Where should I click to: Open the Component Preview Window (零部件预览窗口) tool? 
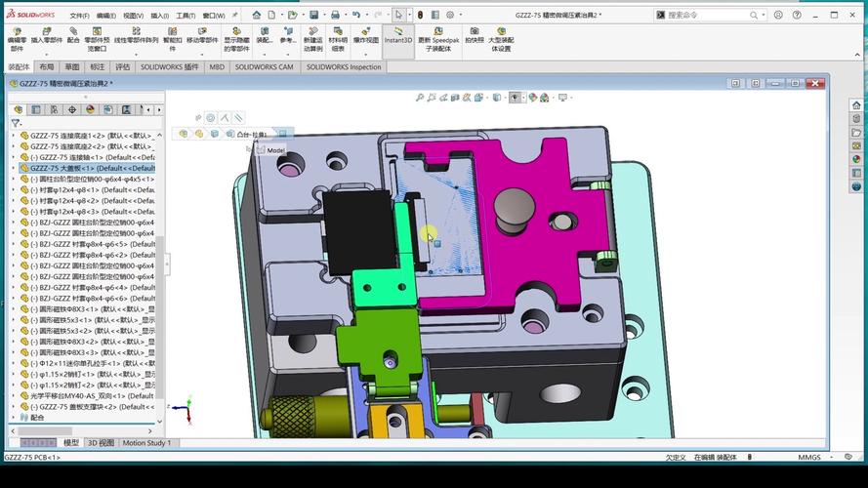click(97, 39)
